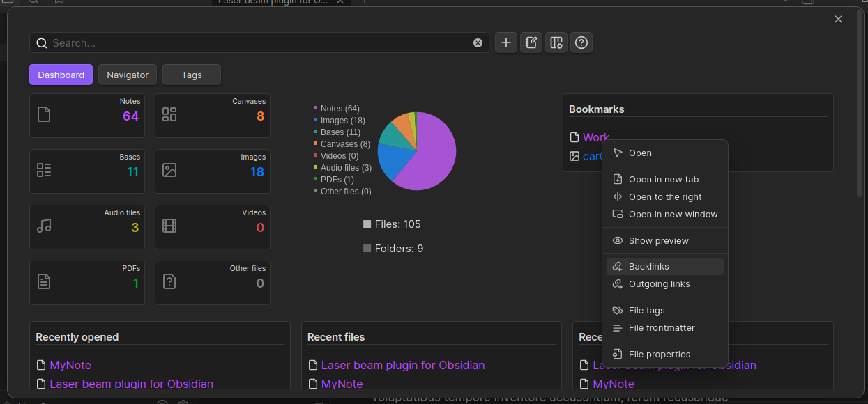Click the Audio files music note icon
The image size is (868, 404).
click(x=44, y=226)
